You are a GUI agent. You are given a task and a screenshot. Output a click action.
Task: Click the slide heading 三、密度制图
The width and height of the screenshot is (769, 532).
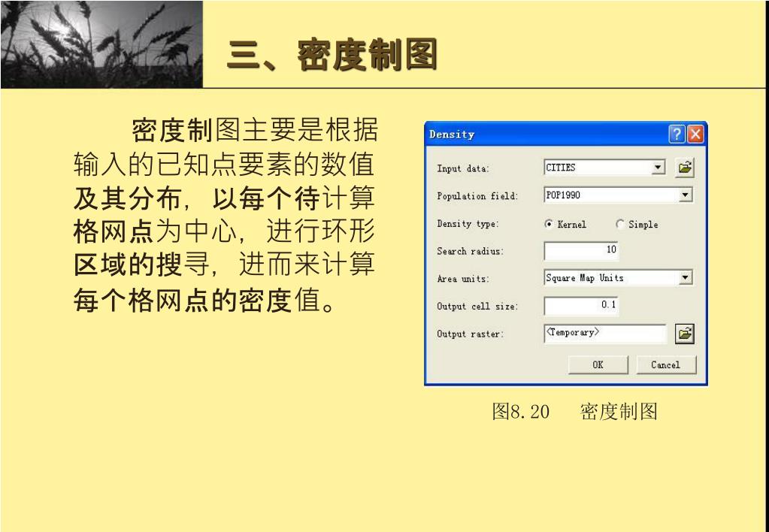pos(332,54)
